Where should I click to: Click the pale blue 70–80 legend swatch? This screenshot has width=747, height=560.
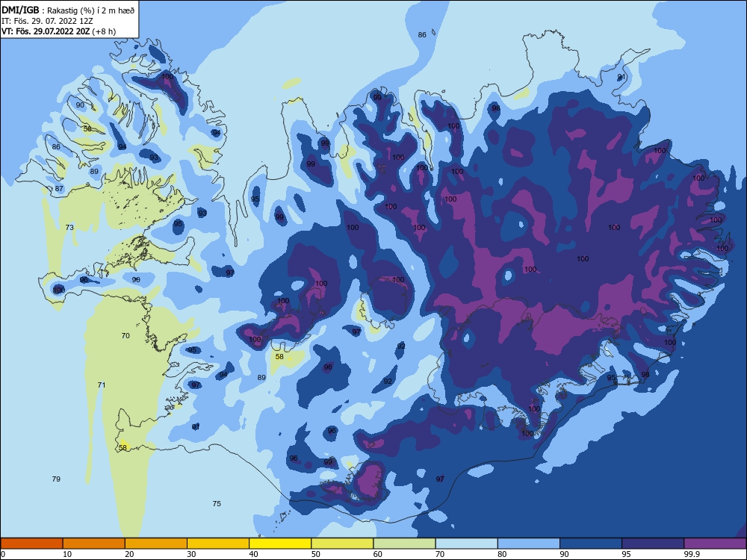(x=466, y=544)
